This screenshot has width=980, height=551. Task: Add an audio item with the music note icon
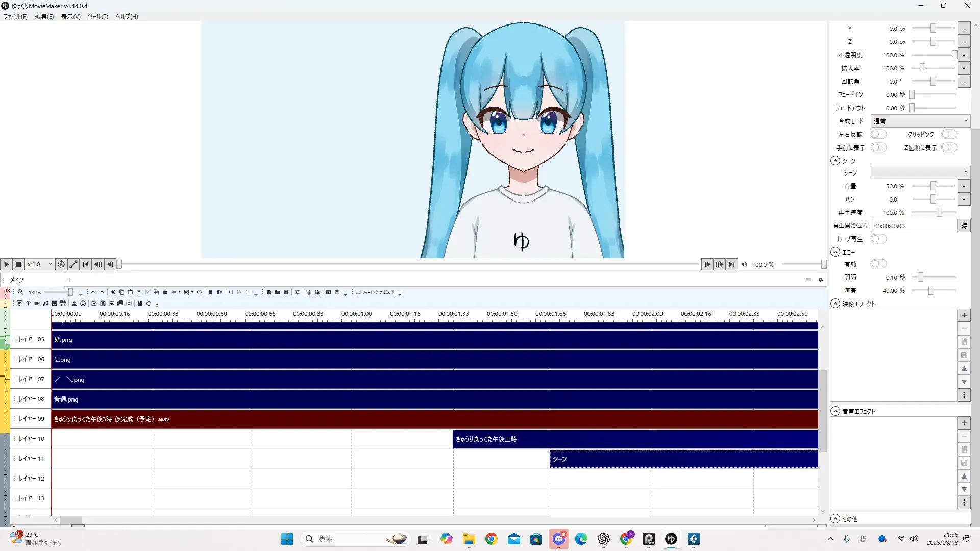(x=45, y=304)
